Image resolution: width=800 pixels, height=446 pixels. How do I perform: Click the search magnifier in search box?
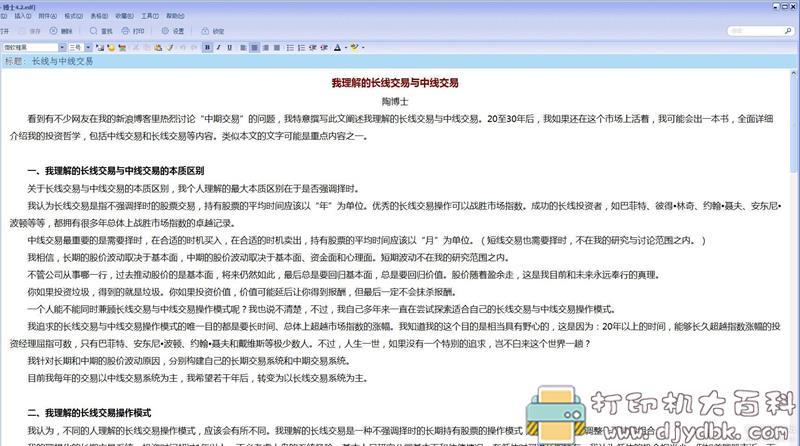tap(788, 31)
